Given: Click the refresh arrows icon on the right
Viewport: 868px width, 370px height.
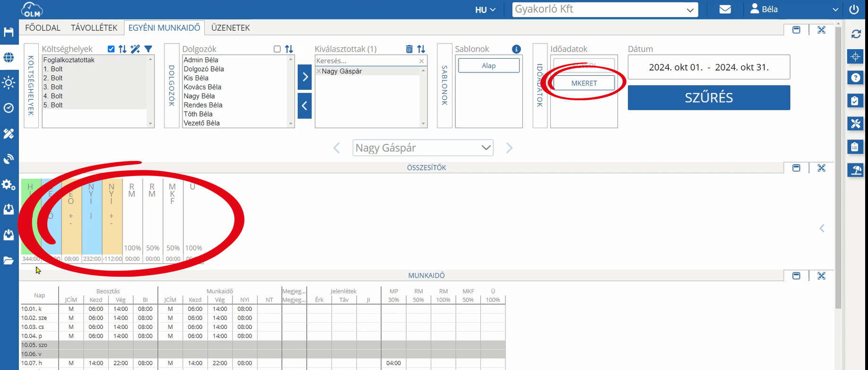Looking at the screenshot, I should [856, 34].
